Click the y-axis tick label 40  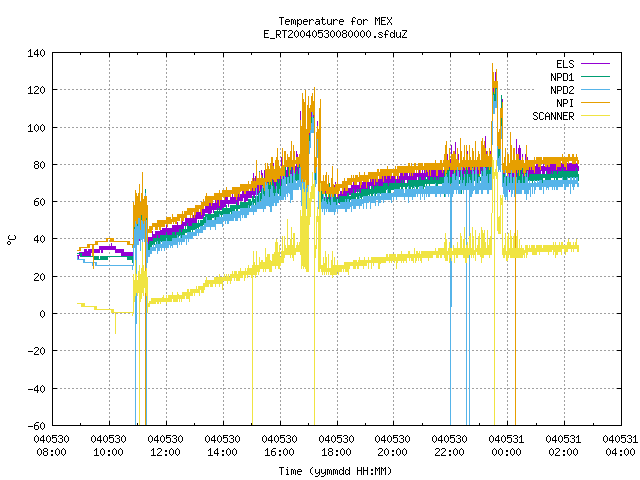click(x=39, y=239)
